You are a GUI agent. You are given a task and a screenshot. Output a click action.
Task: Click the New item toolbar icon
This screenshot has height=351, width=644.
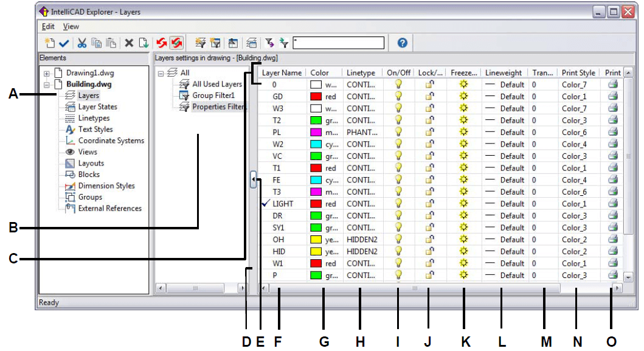[49, 43]
